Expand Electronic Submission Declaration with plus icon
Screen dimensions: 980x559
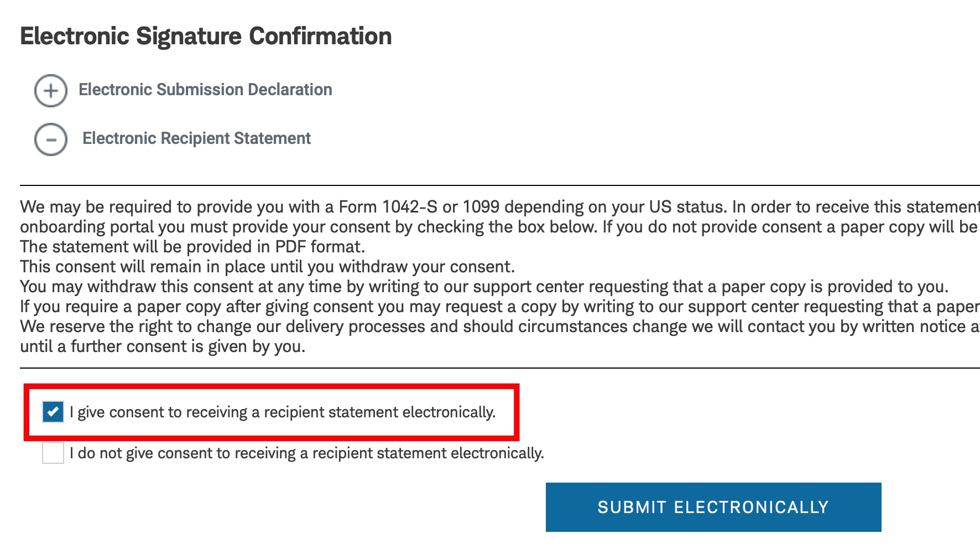(x=51, y=91)
